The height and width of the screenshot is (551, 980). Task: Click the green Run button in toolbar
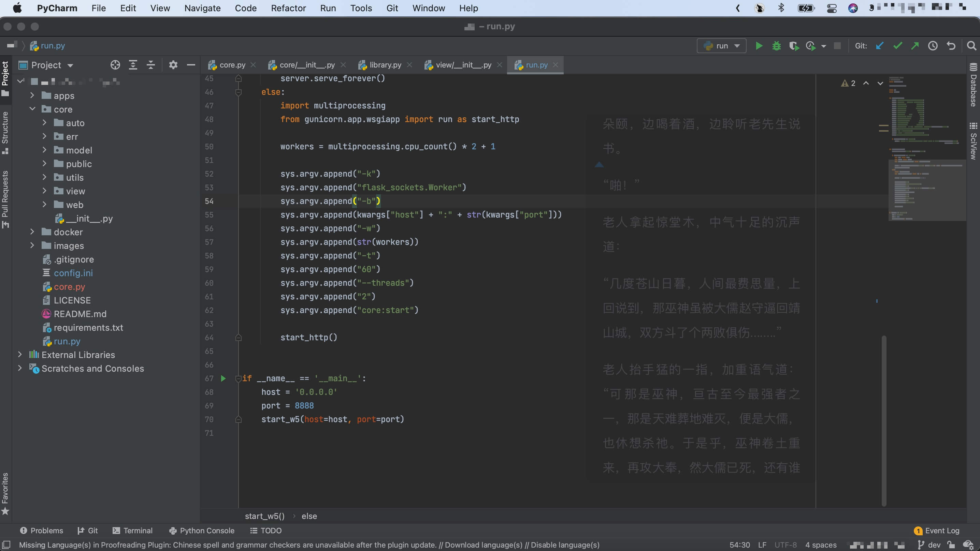(x=759, y=46)
